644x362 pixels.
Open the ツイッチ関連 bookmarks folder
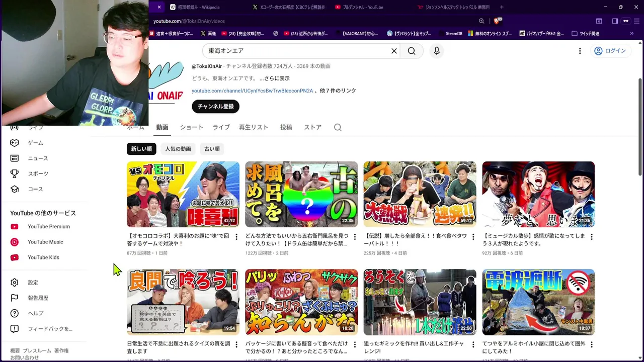pyautogui.click(x=585, y=34)
